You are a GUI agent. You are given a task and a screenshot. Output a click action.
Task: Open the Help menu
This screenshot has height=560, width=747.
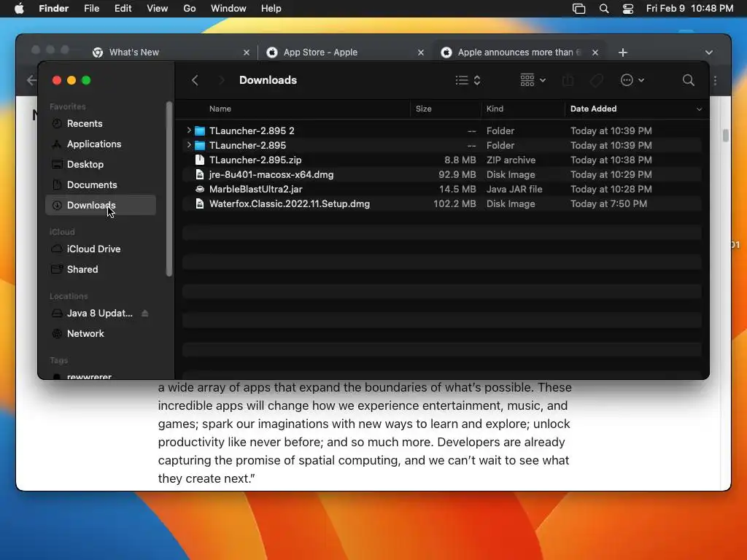tap(271, 9)
